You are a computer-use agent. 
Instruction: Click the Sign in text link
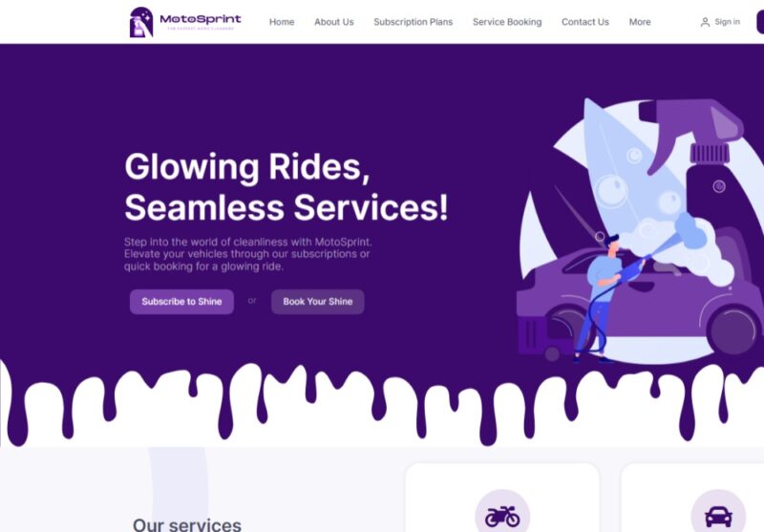pos(727,22)
